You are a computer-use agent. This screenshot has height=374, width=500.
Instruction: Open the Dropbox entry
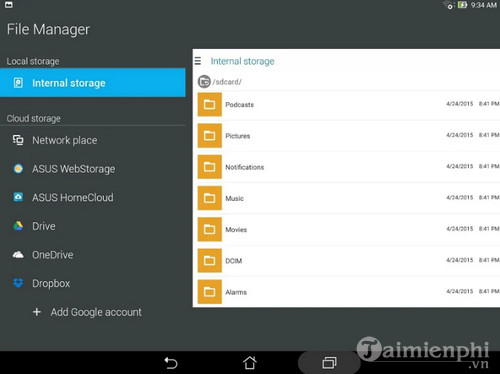93,283
